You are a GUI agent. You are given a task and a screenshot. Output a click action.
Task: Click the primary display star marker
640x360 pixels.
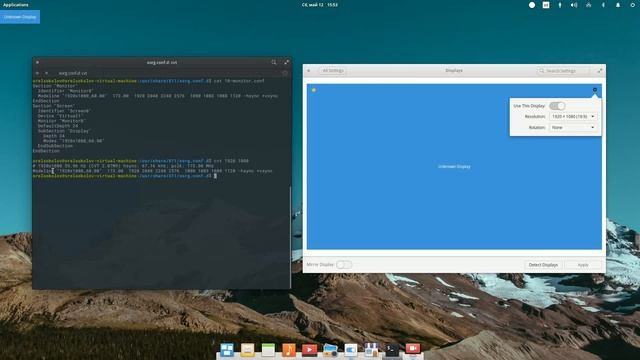pos(313,90)
